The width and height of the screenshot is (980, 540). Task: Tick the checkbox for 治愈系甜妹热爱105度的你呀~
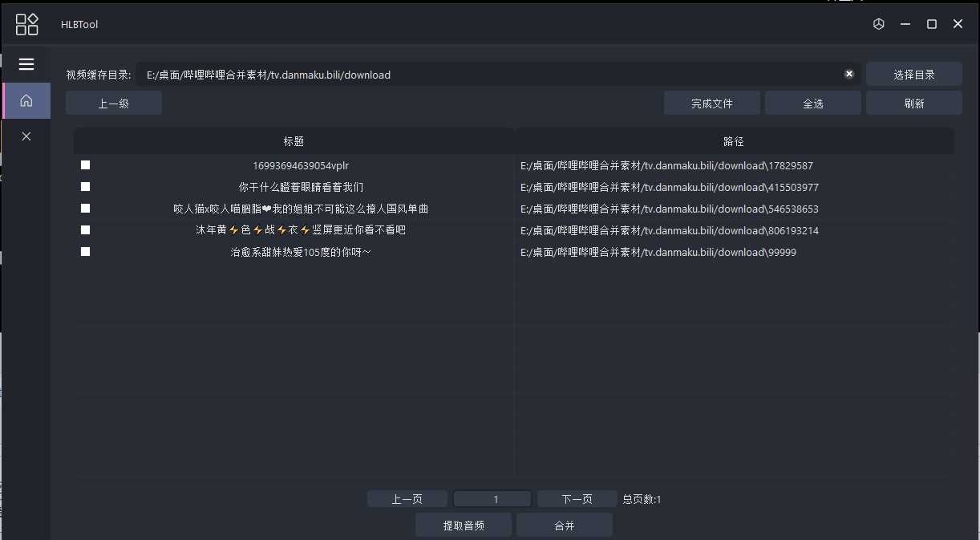(x=85, y=250)
